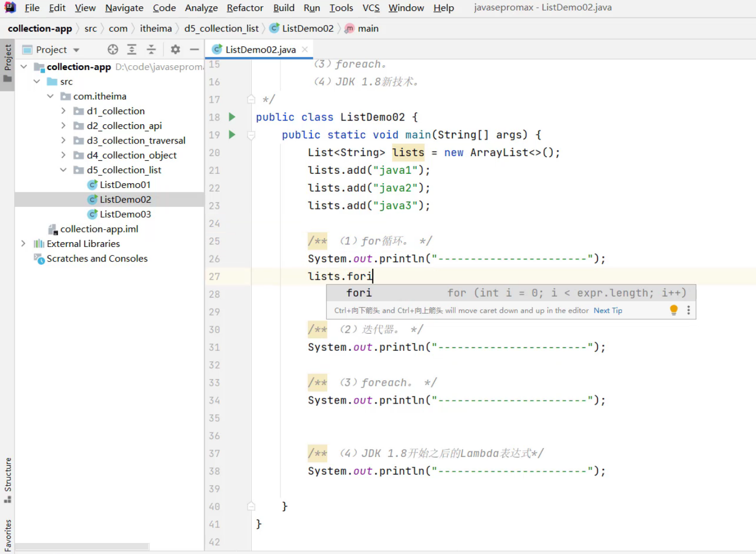
Task: Click the IntelliJ IDEA app logo icon
Action: click(10, 7)
